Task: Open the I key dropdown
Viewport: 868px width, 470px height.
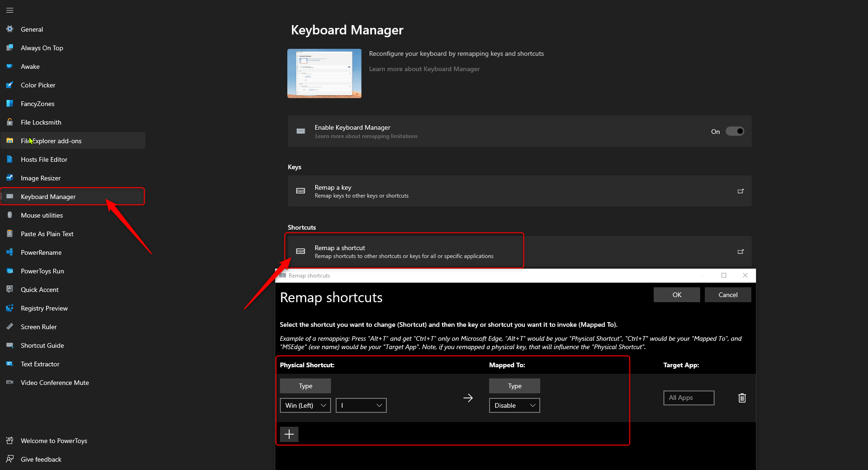Action: coord(361,405)
